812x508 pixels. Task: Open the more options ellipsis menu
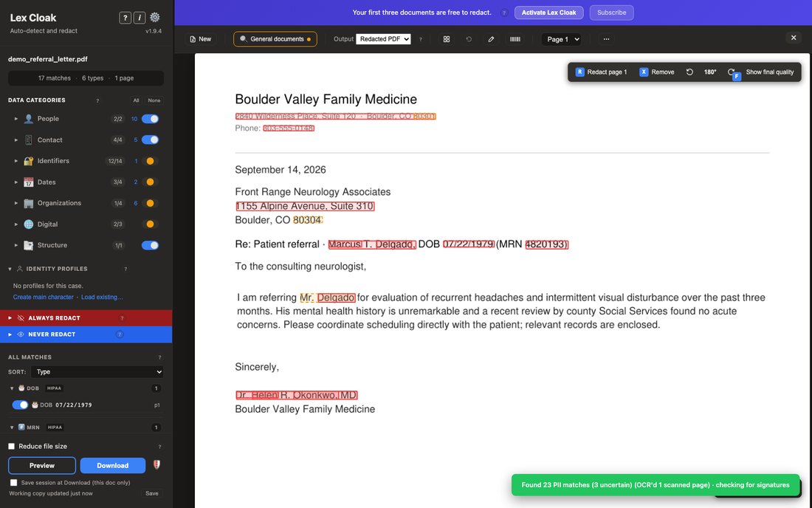click(606, 39)
